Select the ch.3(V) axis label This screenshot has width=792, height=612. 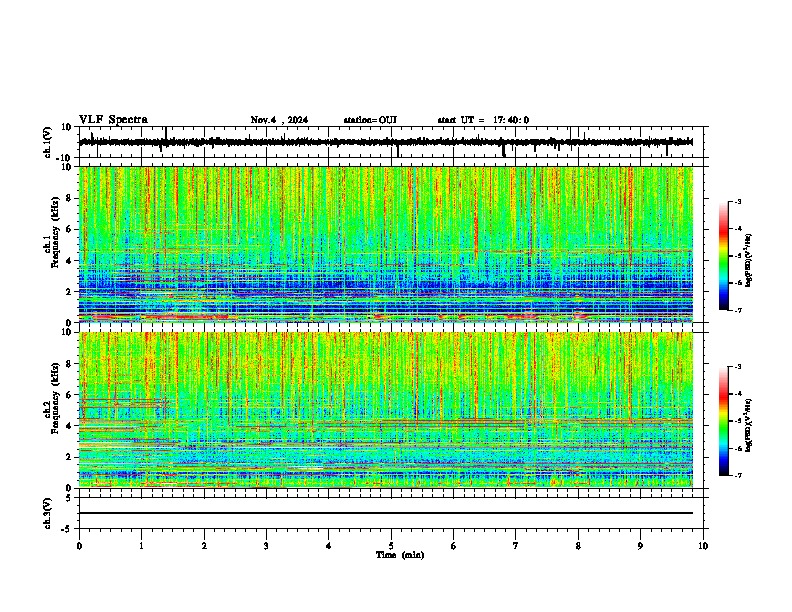[x=48, y=514]
